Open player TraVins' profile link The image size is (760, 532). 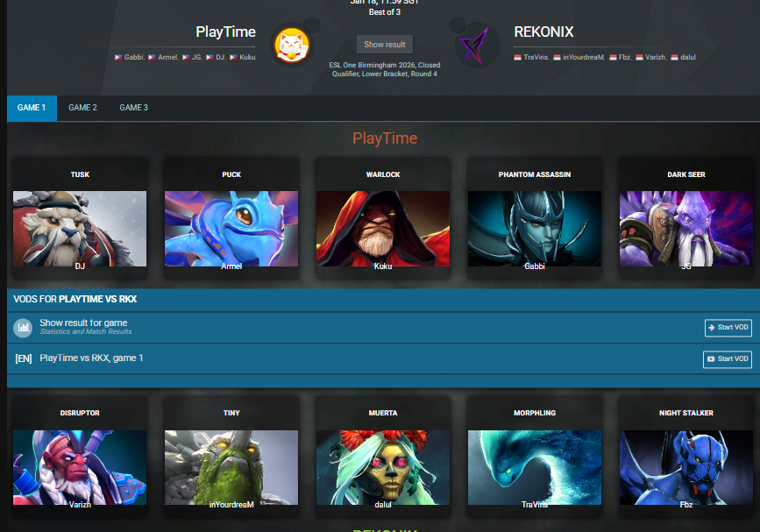click(x=536, y=57)
